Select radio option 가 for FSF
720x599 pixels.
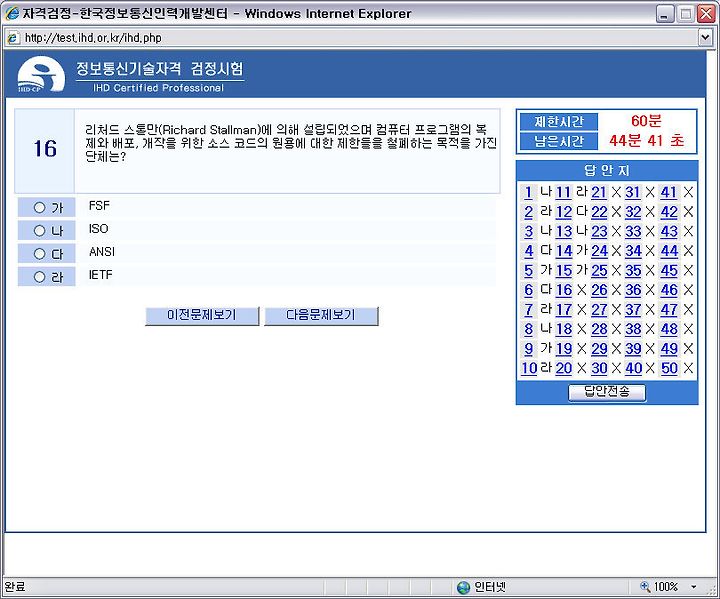click(x=39, y=208)
